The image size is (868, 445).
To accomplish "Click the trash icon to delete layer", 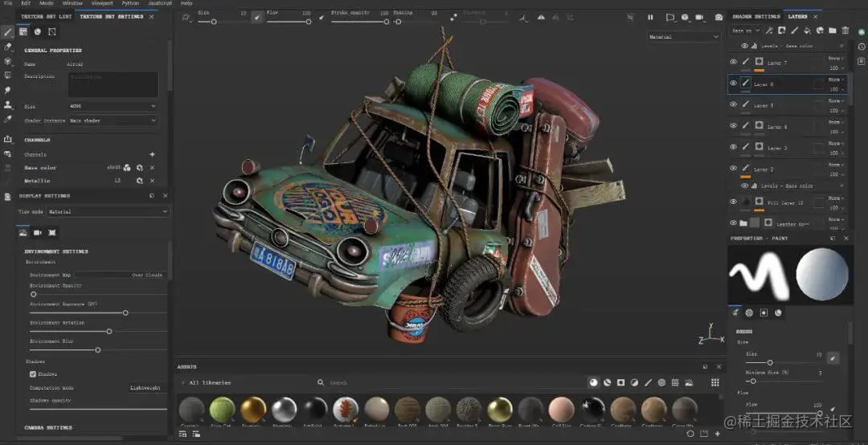I will tap(845, 31).
